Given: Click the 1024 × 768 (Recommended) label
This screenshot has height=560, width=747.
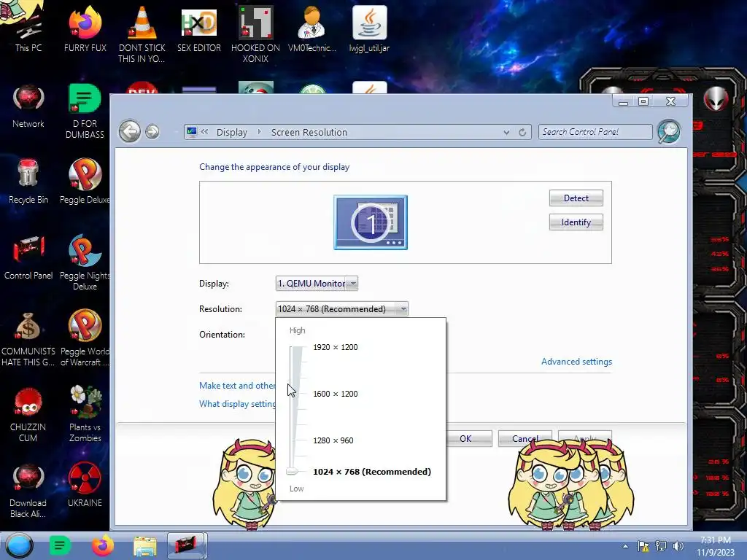Looking at the screenshot, I should [x=372, y=472].
